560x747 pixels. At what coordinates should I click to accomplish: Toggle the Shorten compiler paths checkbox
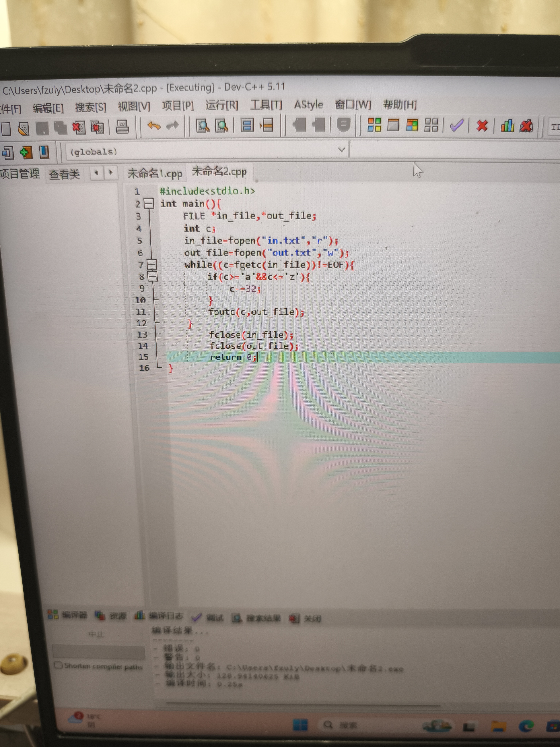(x=58, y=665)
